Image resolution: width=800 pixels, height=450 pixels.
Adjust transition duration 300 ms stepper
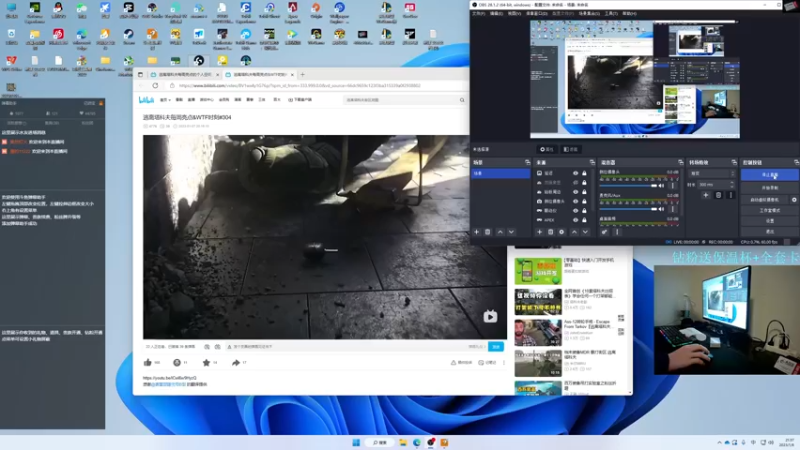click(x=733, y=184)
